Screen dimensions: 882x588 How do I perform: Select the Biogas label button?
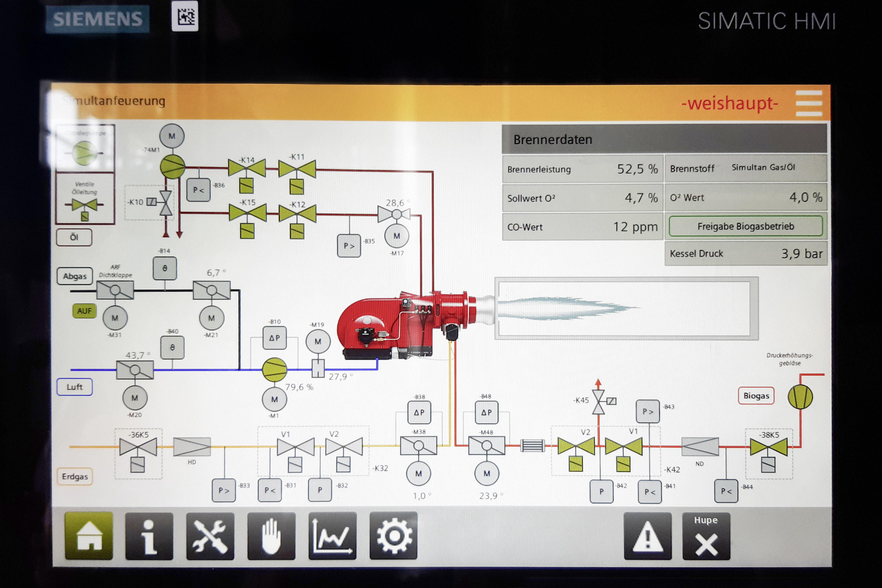[x=756, y=396]
